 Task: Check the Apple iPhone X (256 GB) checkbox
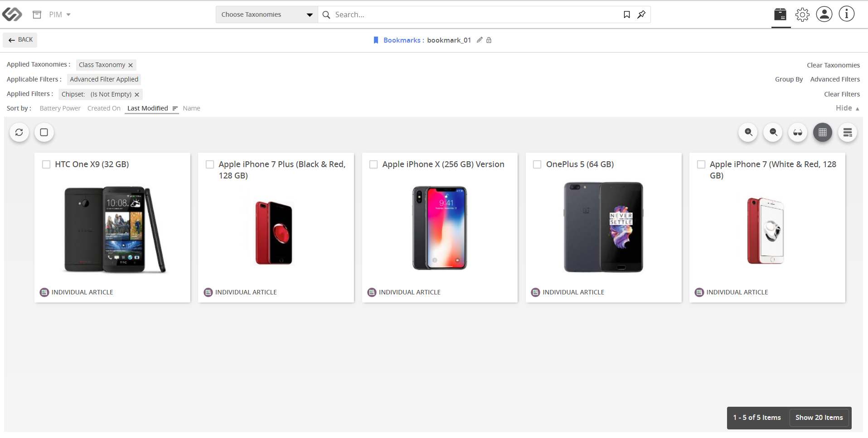(373, 164)
